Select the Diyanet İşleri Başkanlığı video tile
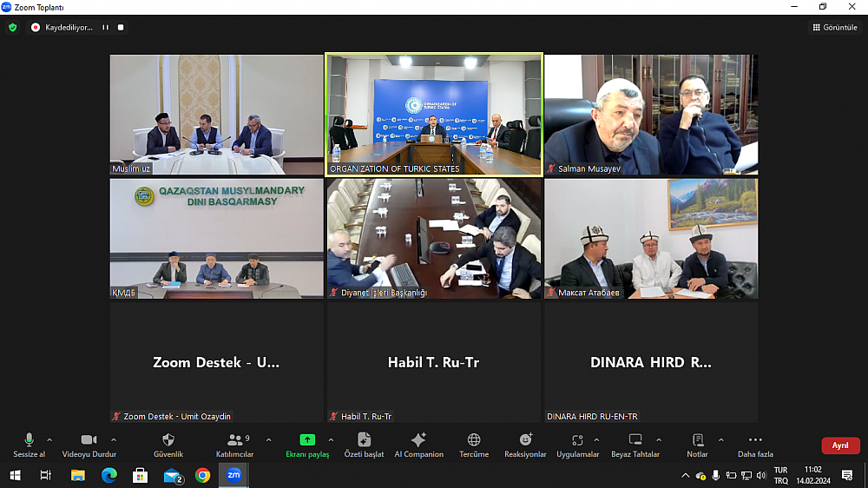868x488 pixels. click(434, 238)
